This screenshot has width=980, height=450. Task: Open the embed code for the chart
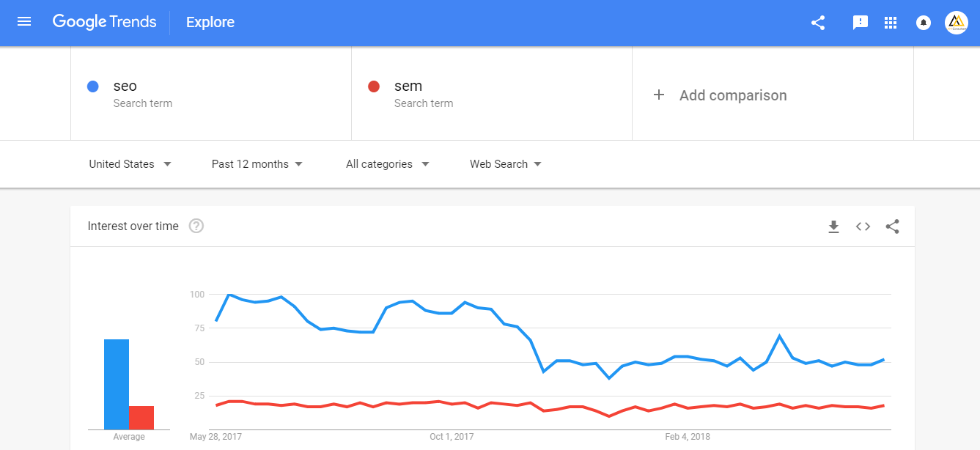coord(863,226)
